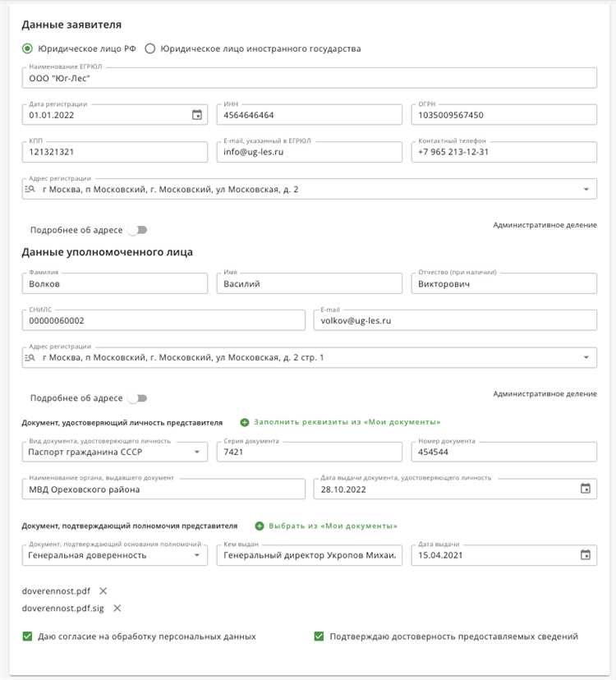Open the calendar next to Дата выдачи 15.04.2021
The height and width of the screenshot is (680, 616).
click(x=586, y=554)
